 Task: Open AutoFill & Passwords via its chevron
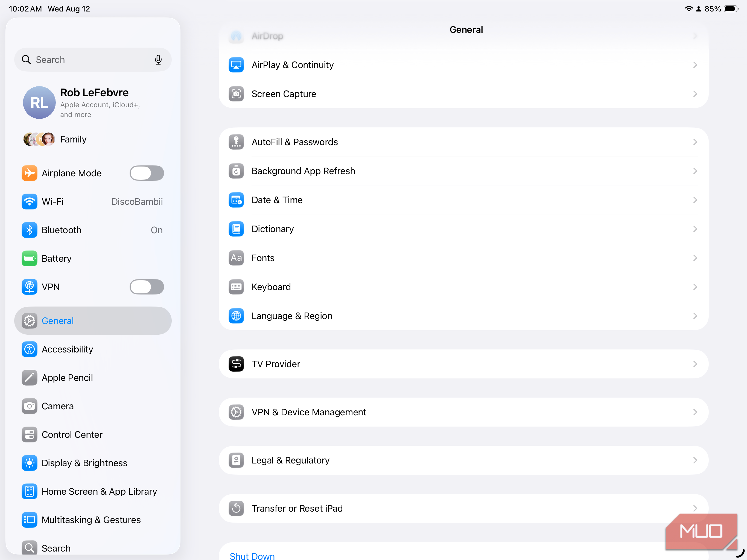pyautogui.click(x=695, y=142)
